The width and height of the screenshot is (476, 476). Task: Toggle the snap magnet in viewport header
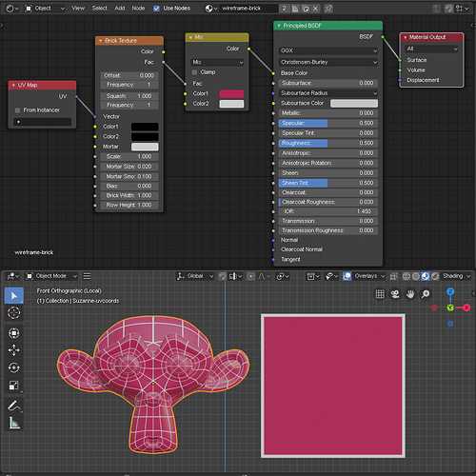pos(223,276)
